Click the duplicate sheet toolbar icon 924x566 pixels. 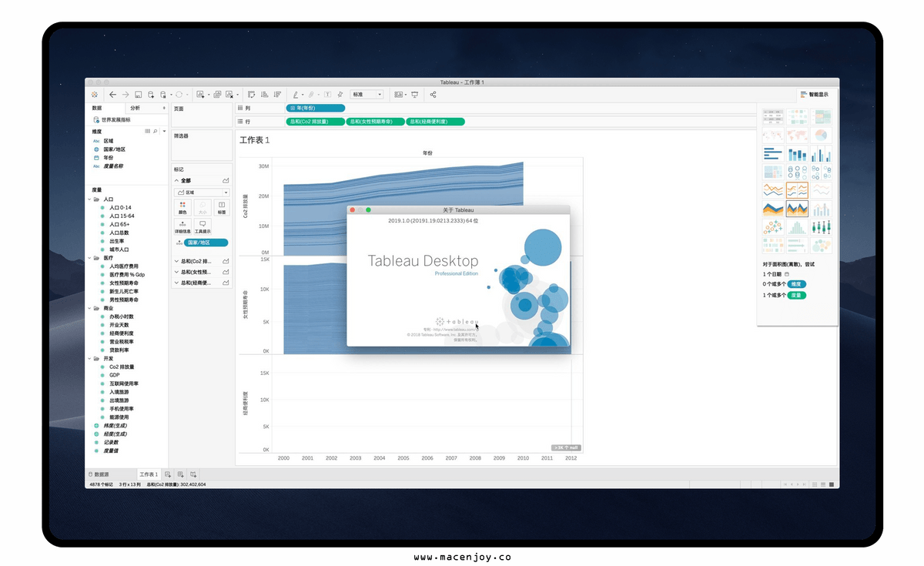pyautogui.click(x=217, y=94)
